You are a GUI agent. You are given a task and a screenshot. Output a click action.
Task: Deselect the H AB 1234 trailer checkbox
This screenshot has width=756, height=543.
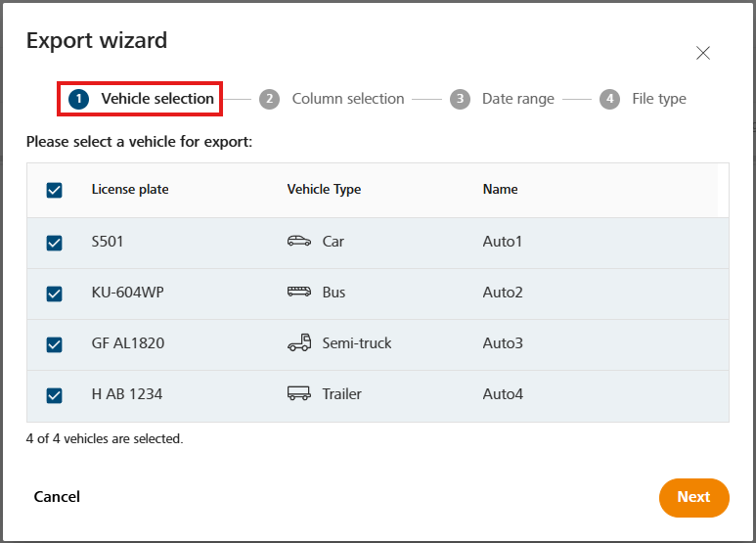[54, 395]
